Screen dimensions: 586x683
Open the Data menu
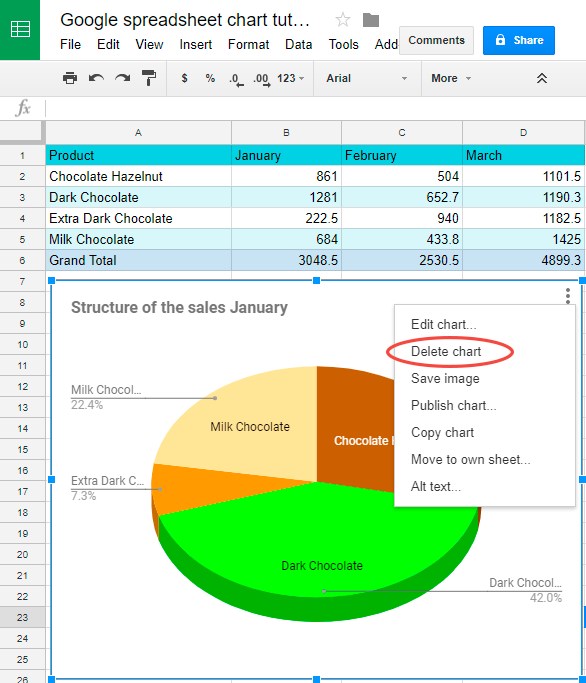(x=298, y=44)
